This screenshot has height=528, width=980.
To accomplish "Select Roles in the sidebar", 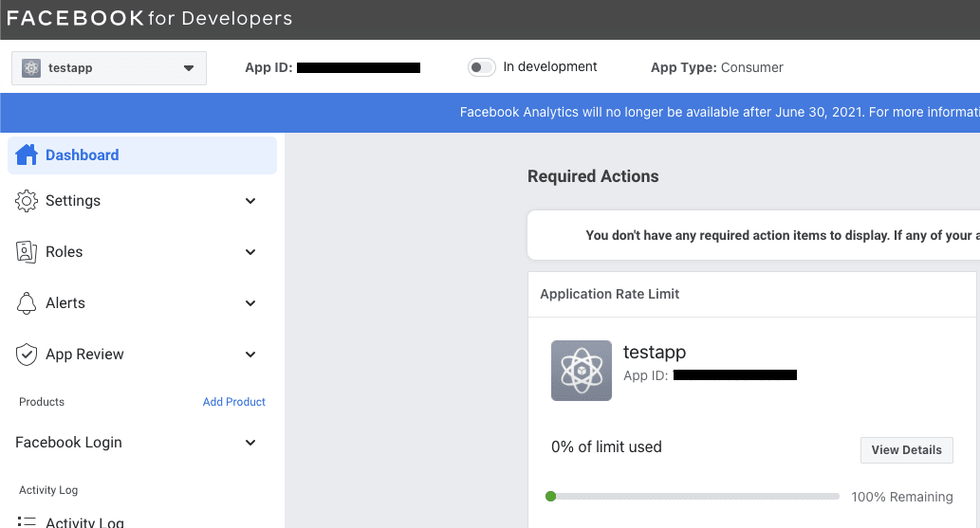I will click(142, 252).
